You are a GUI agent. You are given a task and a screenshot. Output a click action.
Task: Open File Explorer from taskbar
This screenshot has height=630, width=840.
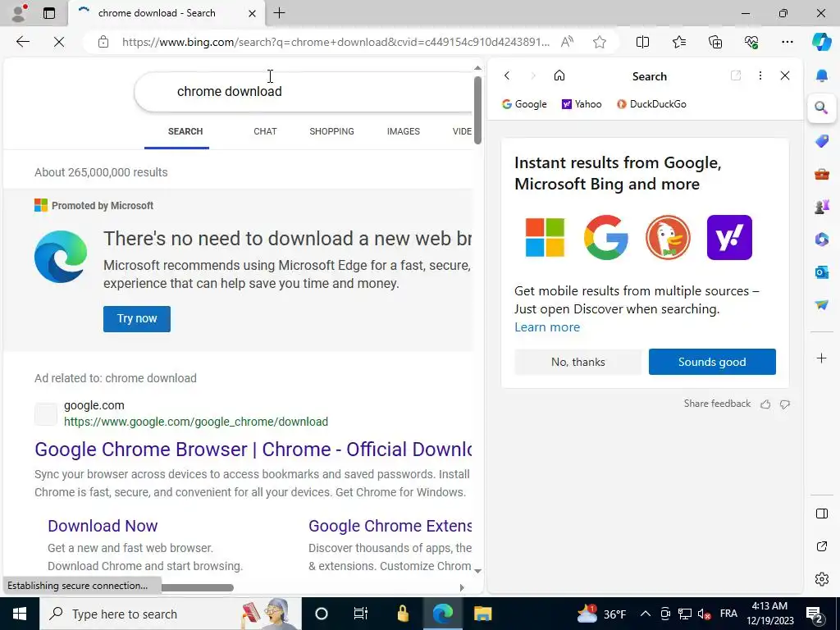(x=482, y=614)
